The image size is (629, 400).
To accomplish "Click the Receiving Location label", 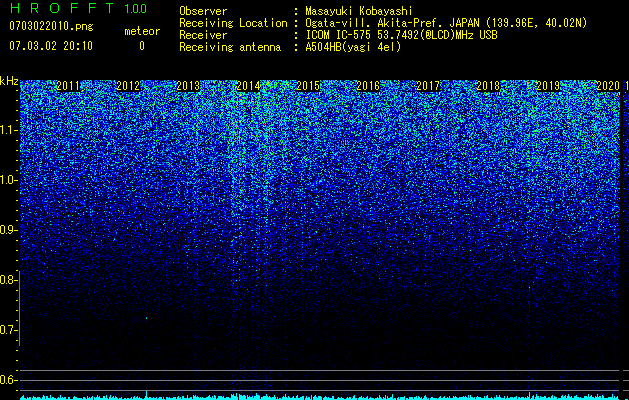I will click(233, 23).
